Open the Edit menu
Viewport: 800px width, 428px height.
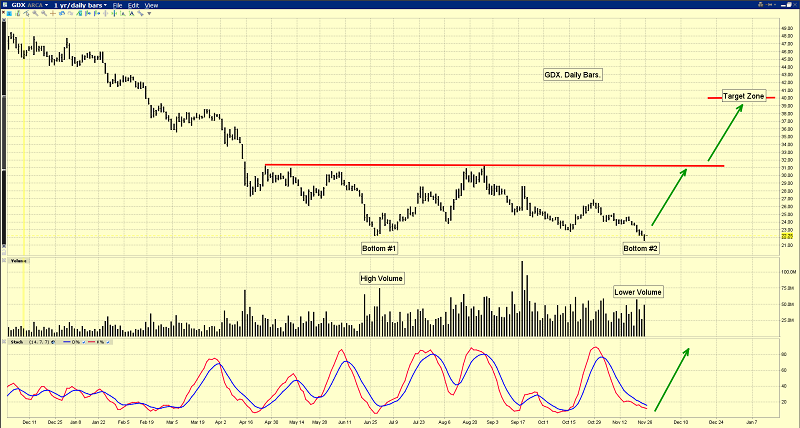click(133, 5)
